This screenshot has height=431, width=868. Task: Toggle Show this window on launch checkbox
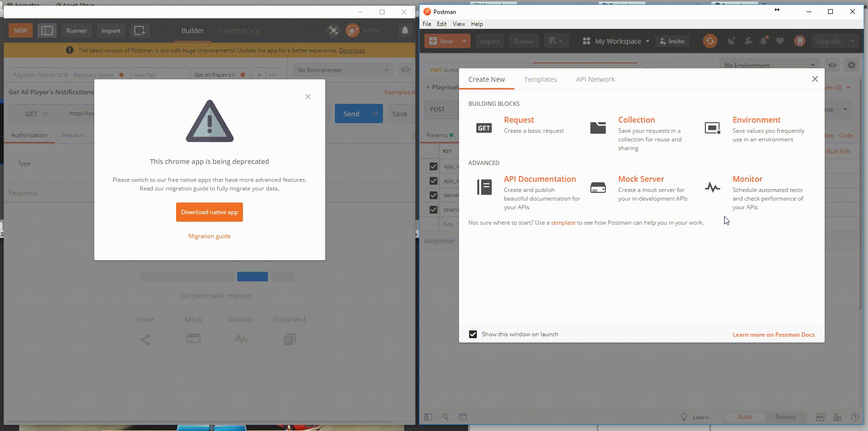pos(473,334)
